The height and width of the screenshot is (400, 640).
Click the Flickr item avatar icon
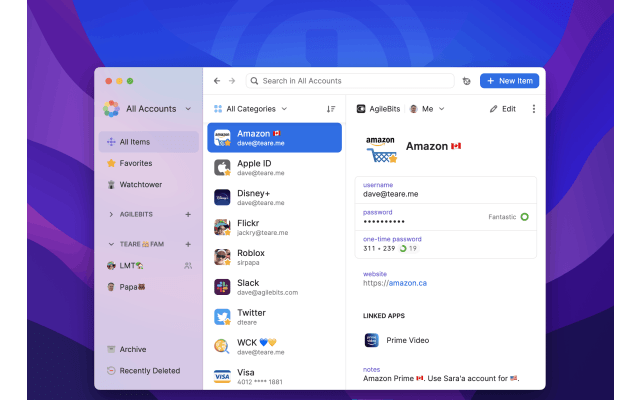click(x=222, y=227)
